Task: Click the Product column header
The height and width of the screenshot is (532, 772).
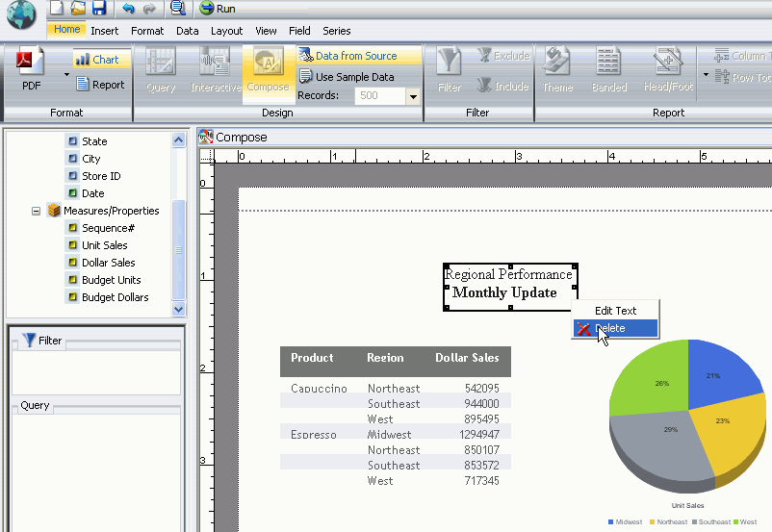Action: (312, 358)
